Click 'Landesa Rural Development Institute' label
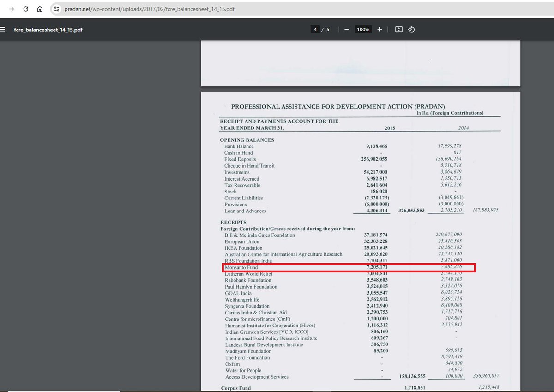This screenshot has height=392, width=554. coord(264,345)
